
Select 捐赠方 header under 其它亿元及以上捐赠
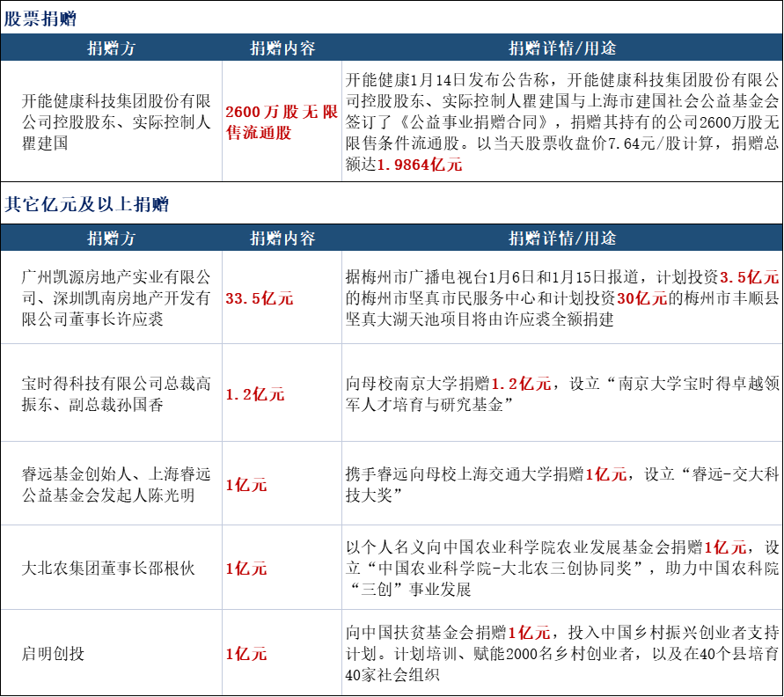coord(111,238)
